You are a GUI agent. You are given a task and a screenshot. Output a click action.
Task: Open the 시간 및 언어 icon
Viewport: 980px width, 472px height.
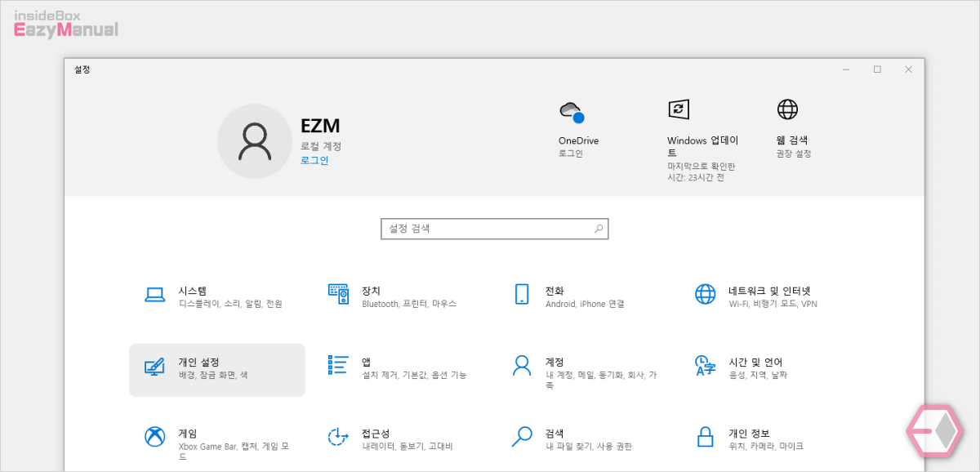point(706,366)
